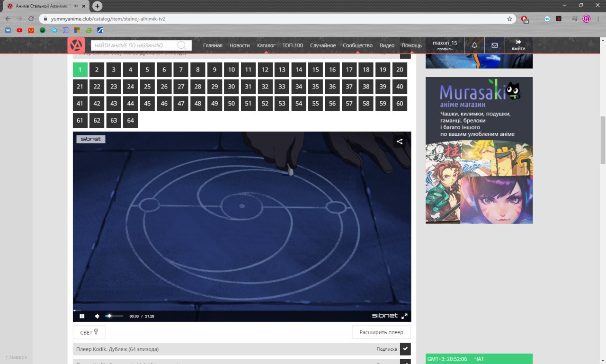
Task: Open the Помощь menu
Action: click(412, 45)
